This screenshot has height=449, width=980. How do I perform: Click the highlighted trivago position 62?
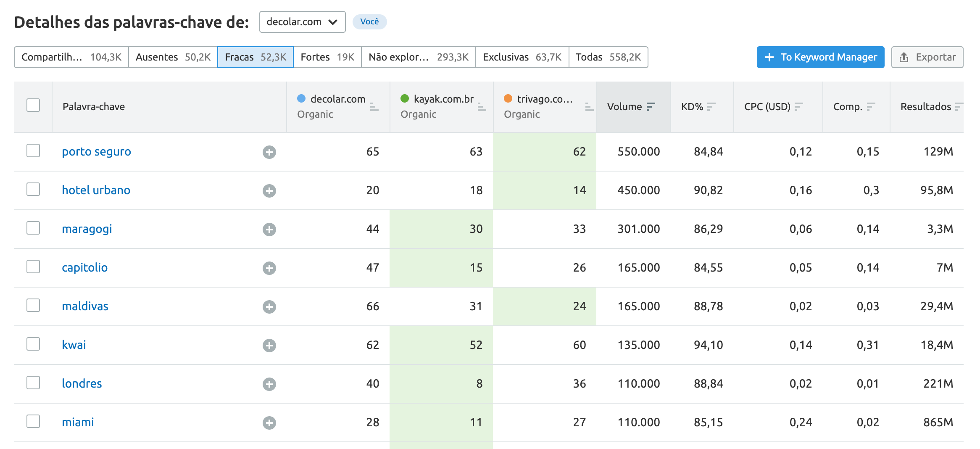[x=580, y=152]
